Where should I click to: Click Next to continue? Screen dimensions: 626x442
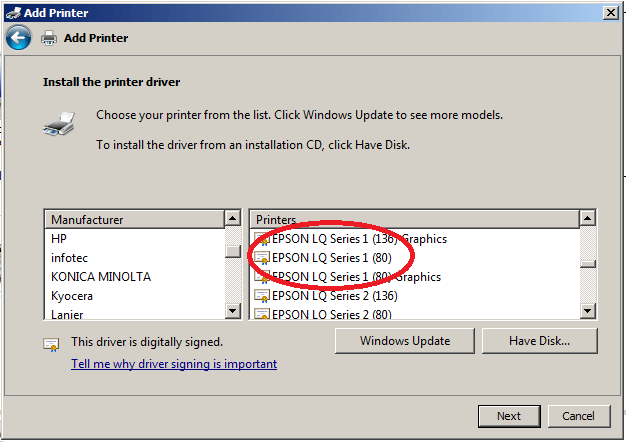click(x=509, y=416)
